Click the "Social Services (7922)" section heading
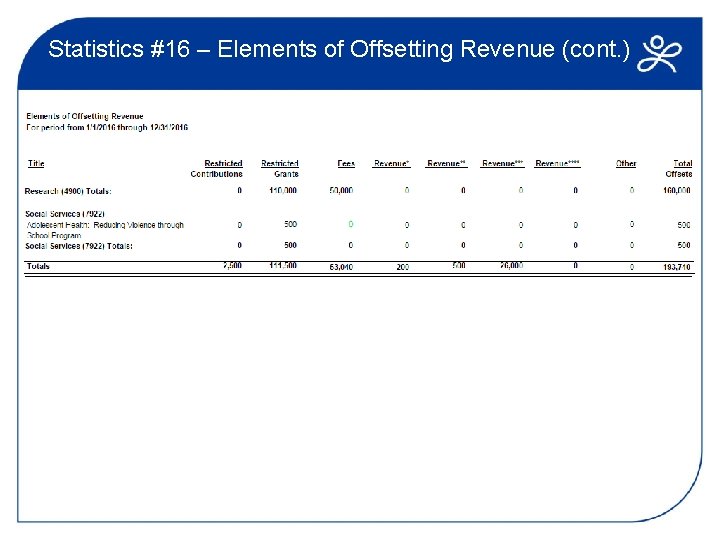 click(x=65, y=214)
